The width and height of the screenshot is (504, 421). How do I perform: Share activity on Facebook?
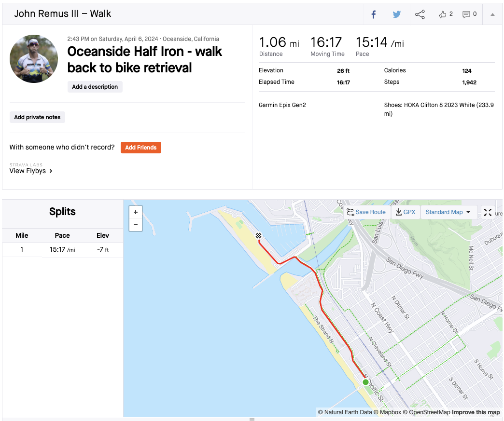click(x=374, y=14)
